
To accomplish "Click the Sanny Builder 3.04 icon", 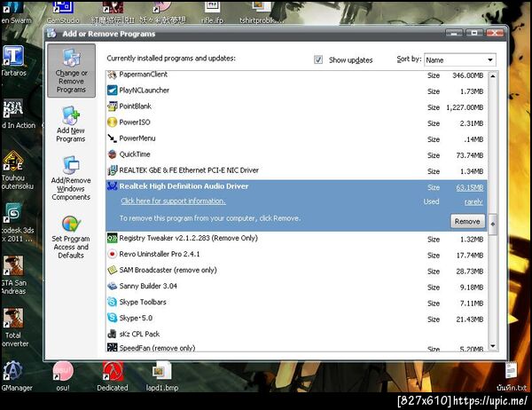I will click(112, 286).
